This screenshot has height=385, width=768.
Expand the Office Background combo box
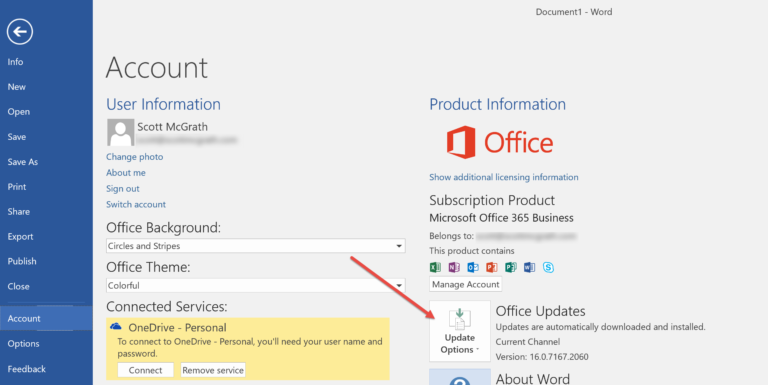255,246
